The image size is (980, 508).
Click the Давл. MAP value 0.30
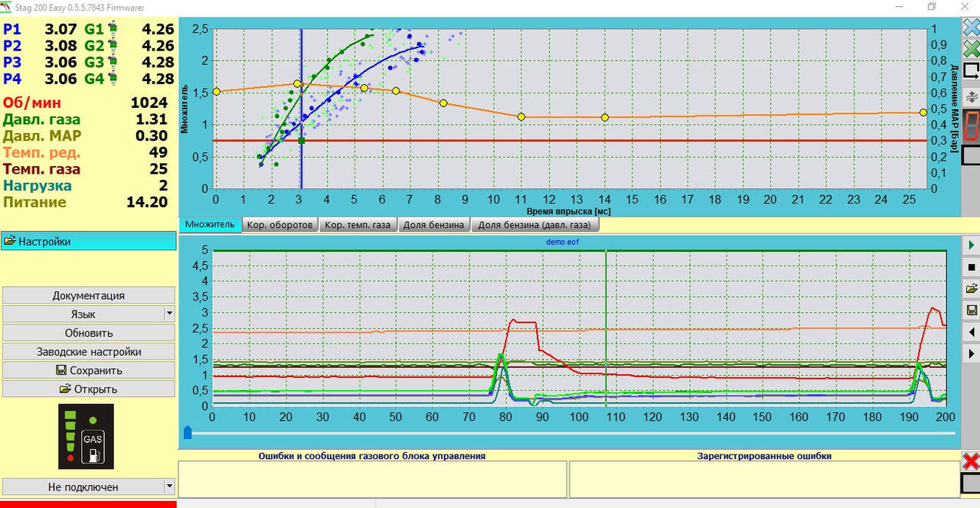coord(152,136)
